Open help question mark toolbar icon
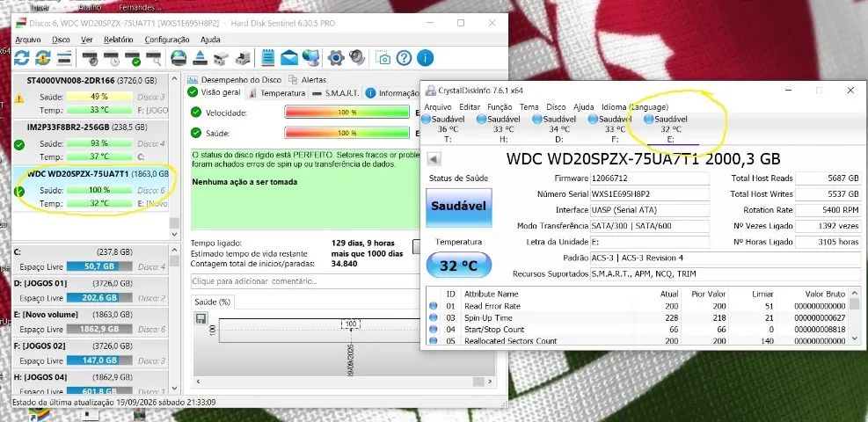The image size is (868, 422). [x=405, y=57]
